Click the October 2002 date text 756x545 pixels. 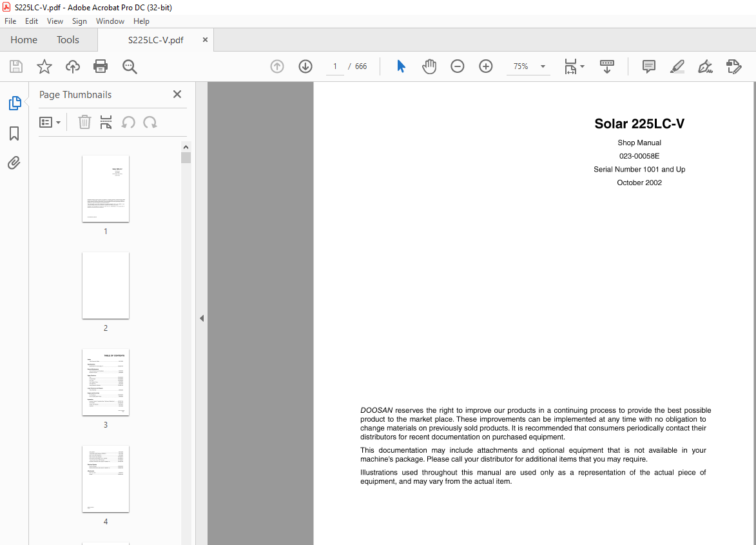tap(639, 183)
